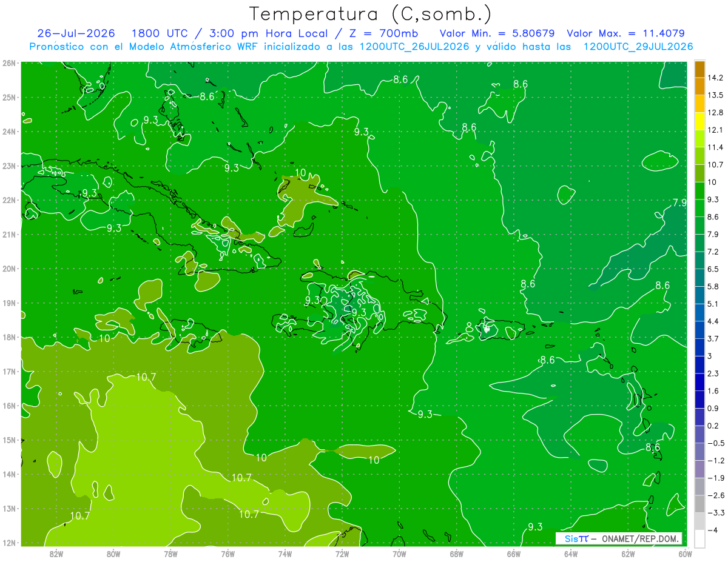Click the '-3.3' color scale label
728x562 pixels.
click(x=715, y=513)
